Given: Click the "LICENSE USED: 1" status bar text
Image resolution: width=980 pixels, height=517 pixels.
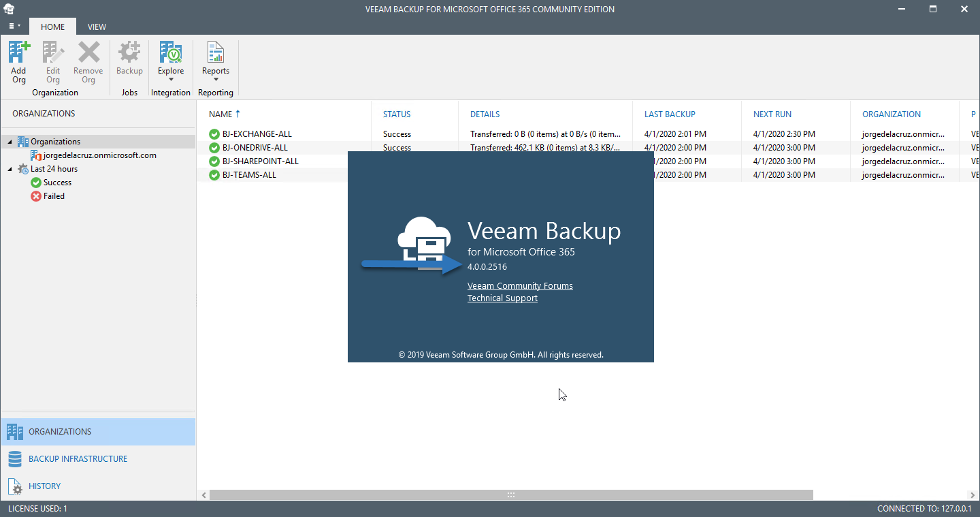Looking at the screenshot, I should [37, 509].
